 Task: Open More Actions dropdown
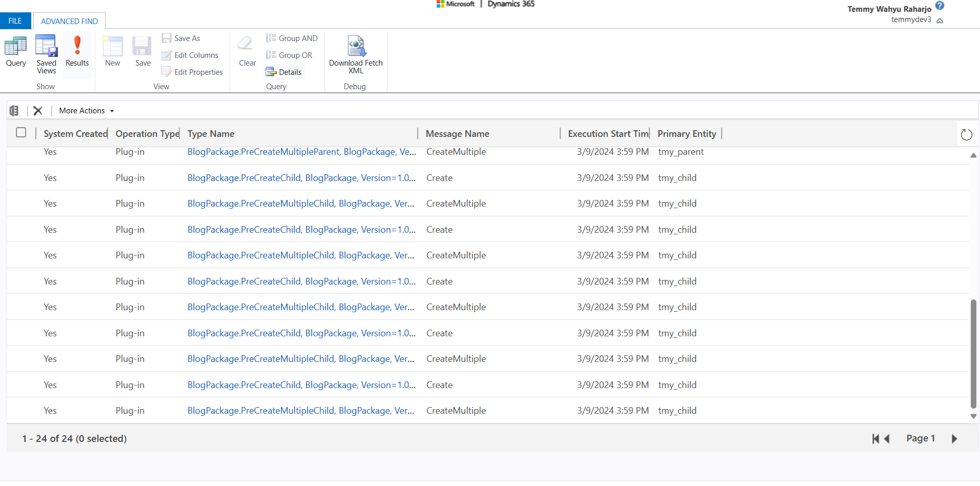(x=86, y=111)
